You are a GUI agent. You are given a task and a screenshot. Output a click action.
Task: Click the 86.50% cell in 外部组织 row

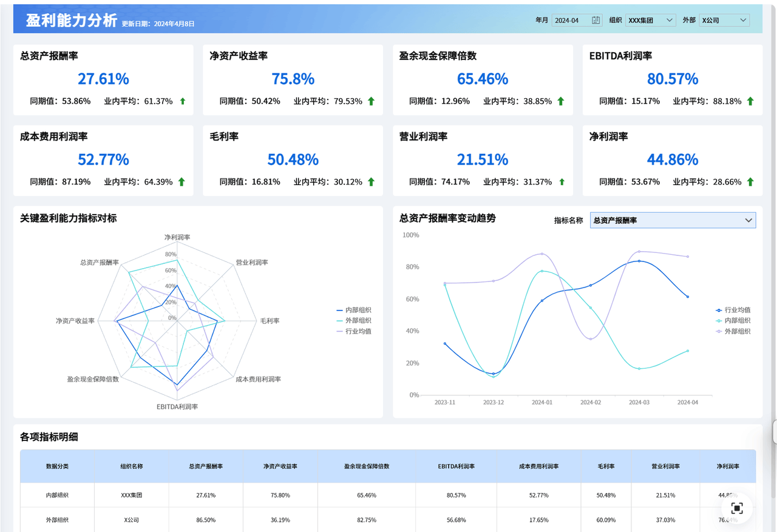click(x=206, y=520)
